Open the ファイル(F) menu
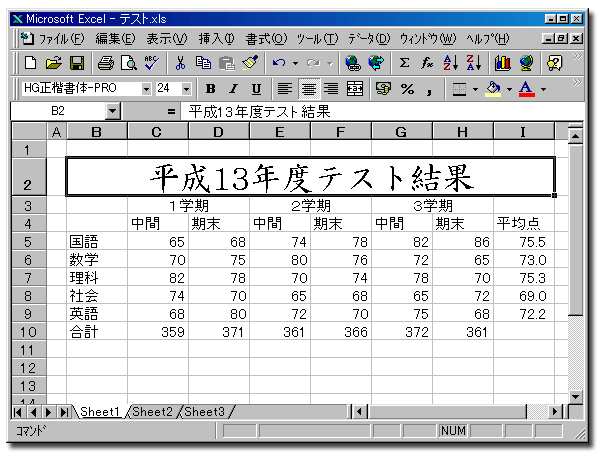The height and width of the screenshot is (456, 600). 61,39
